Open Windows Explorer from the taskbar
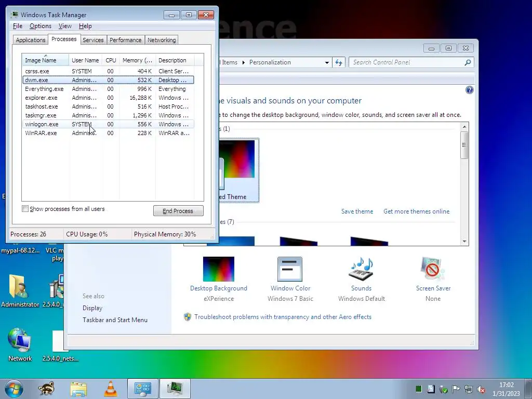The height and width of the screenshot is (399, 532). [x=78, y=389]
